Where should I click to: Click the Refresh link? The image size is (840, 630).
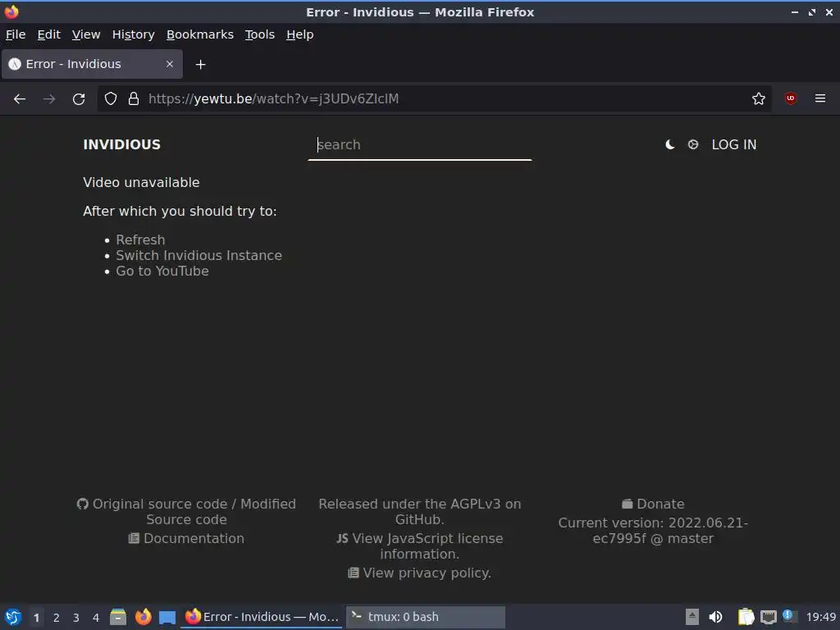point(140,240)
